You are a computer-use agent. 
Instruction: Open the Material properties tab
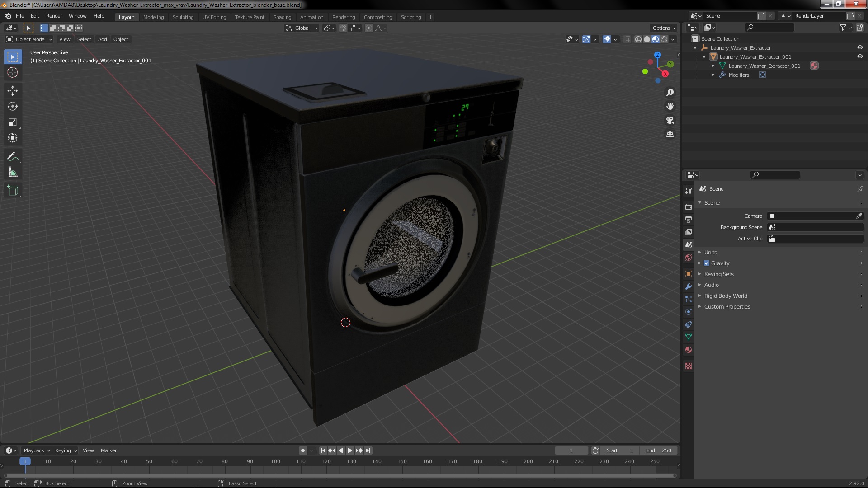coord(688,350)
